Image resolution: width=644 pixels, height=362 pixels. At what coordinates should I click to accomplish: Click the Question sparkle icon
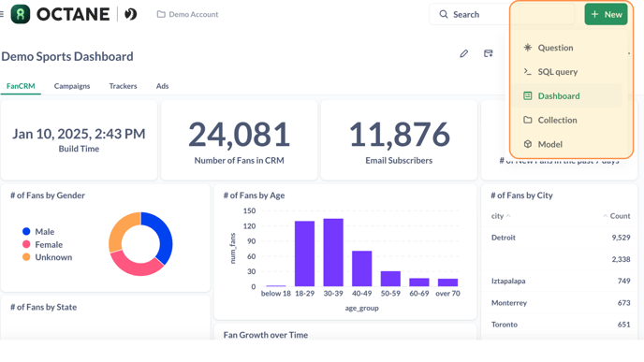coord(528,48)
